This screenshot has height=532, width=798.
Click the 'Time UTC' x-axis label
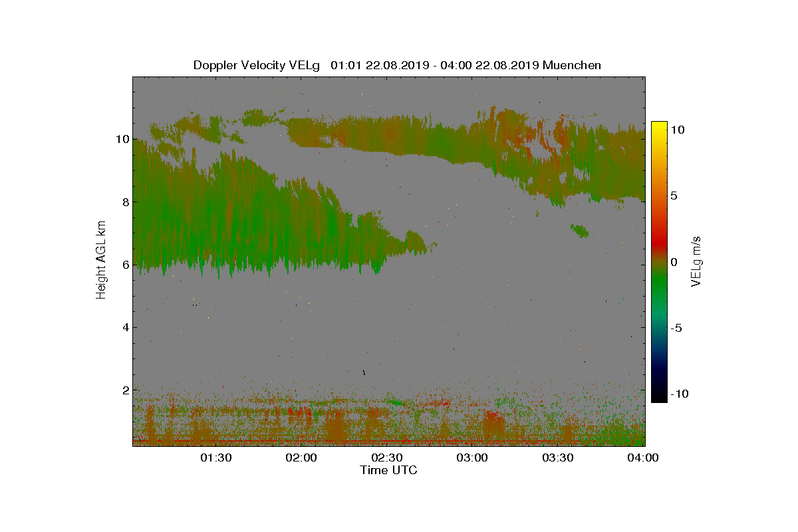pyautogui.click(x=389, y=470)
